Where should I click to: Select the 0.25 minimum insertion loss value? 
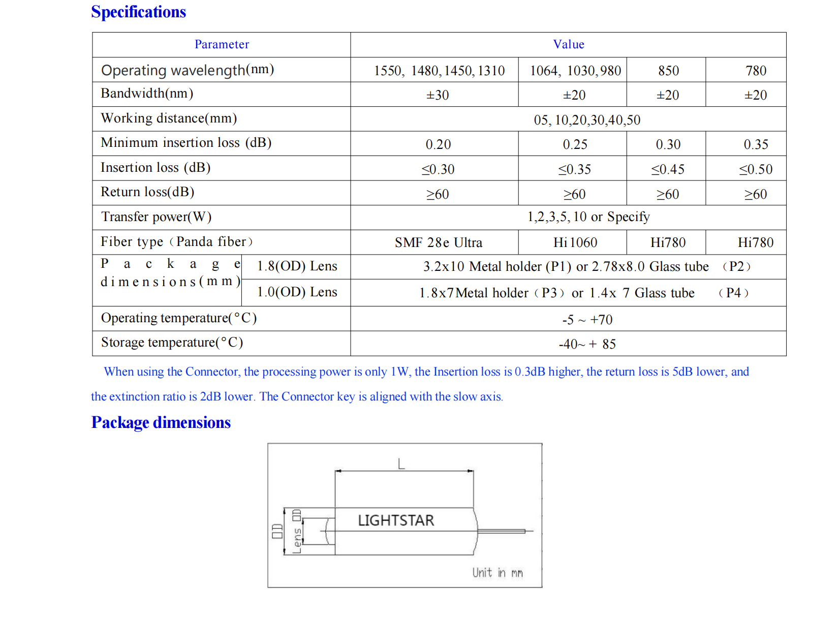pyautogui.click(x=575, y=144)
